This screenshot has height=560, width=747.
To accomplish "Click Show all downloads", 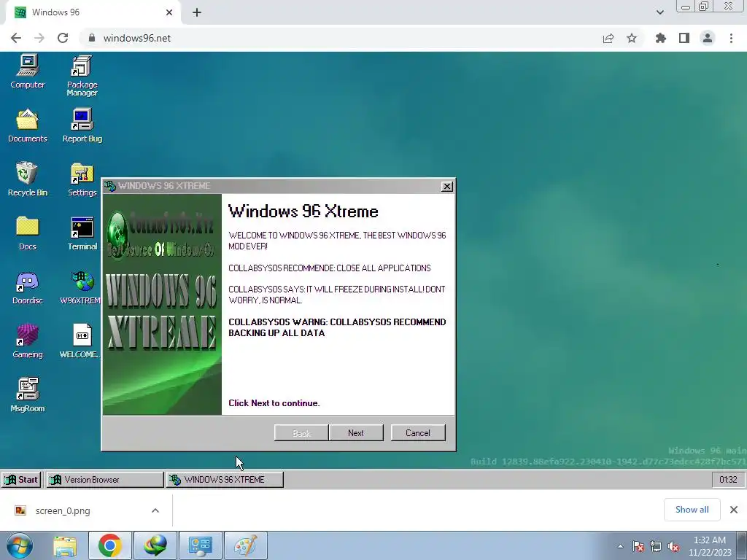I will [692, 510].
